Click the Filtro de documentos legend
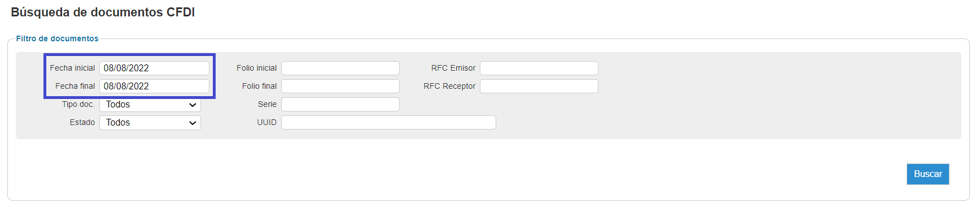Screen dimensions: 980x207 coord(57,38)
